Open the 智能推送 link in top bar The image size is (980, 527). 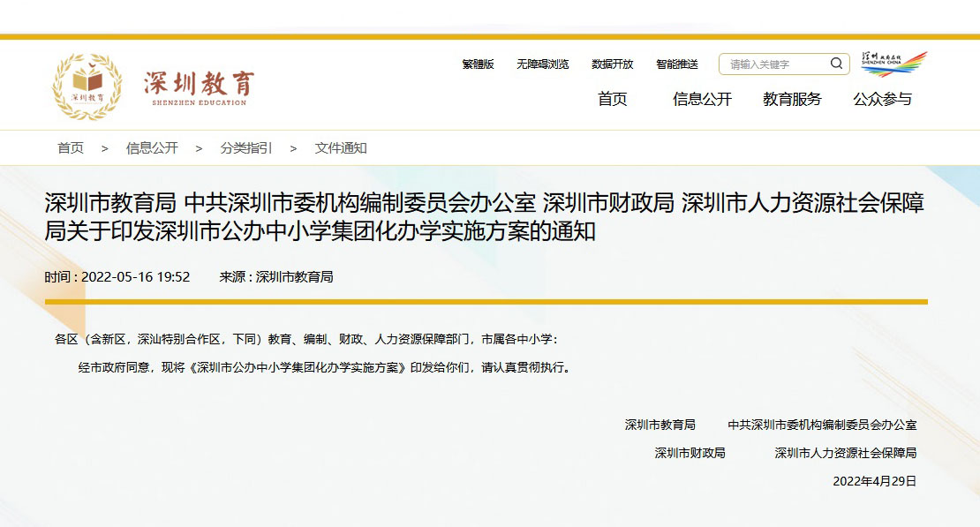[x=676, y=64]
